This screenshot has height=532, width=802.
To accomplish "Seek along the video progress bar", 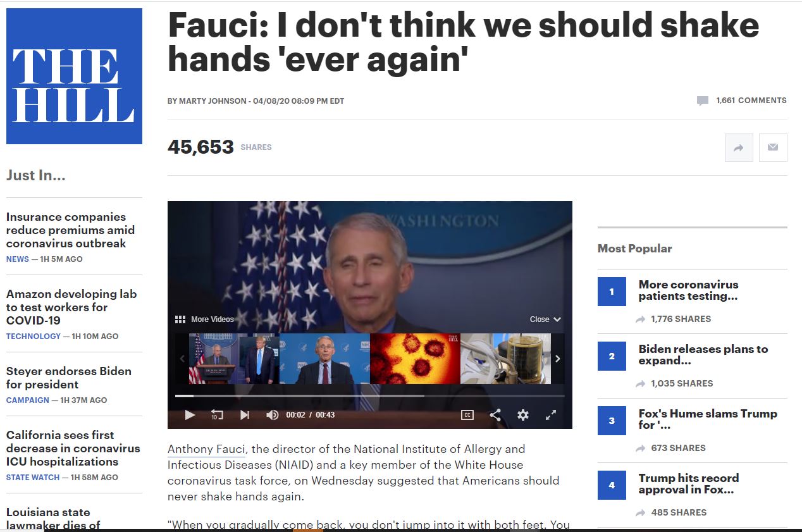I will [369, 396].
